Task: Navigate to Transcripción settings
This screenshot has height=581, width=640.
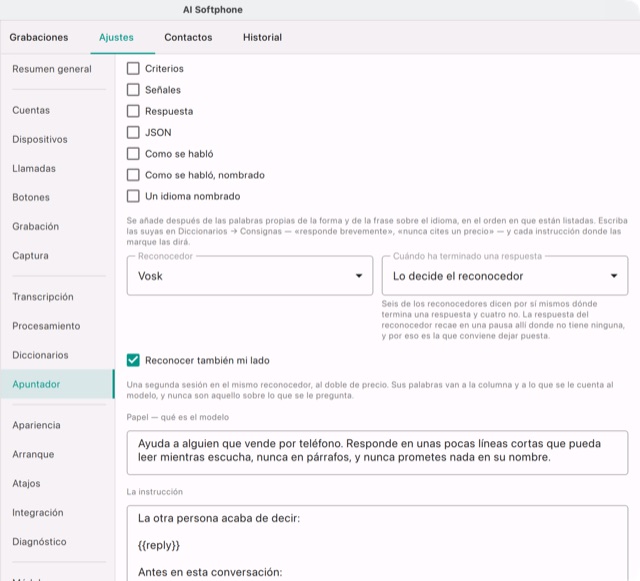Action: (43, 297)
